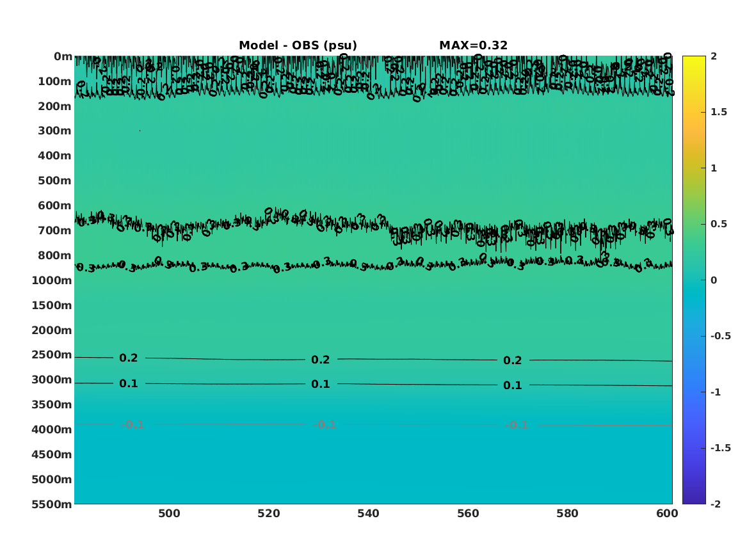Click the colorbar tick label "2" at top

(714, 56)
